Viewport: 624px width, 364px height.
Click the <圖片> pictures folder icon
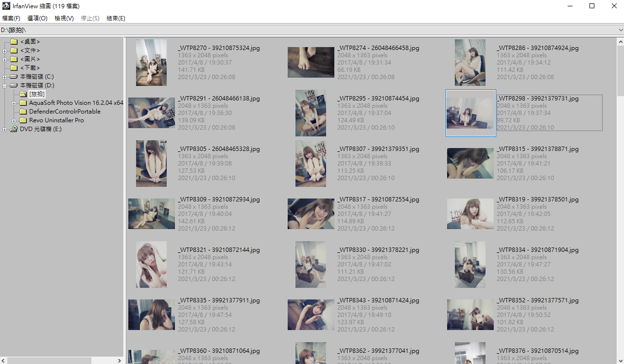pyautogui.click(x=14, y=59)
